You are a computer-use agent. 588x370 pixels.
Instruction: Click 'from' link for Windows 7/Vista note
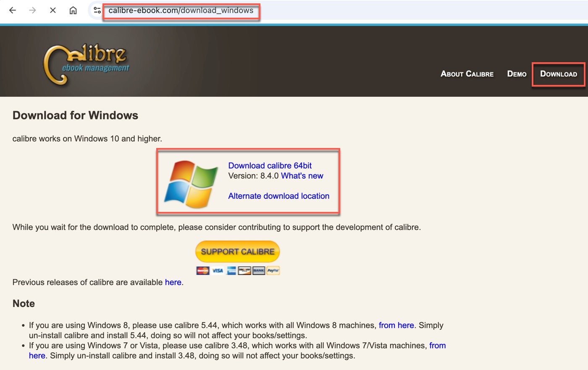(x=438, y=346)
